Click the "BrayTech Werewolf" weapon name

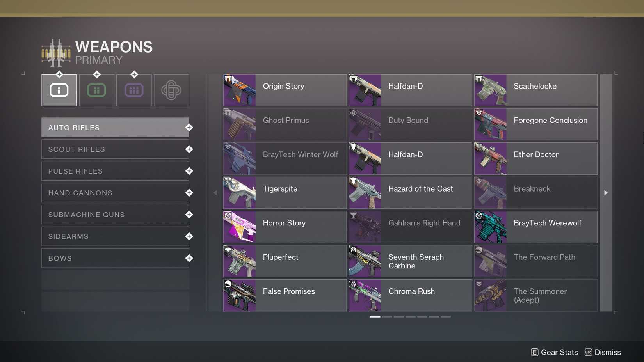click(548, 223)
